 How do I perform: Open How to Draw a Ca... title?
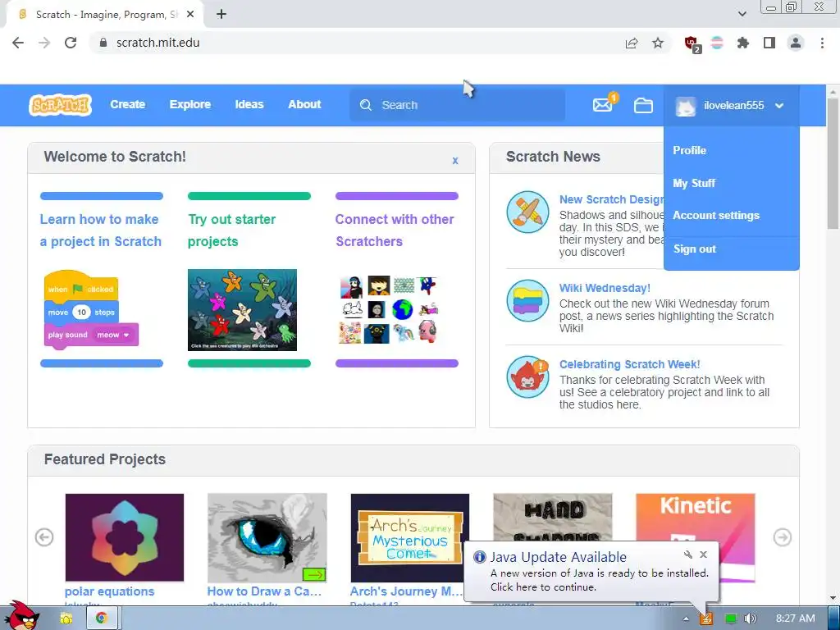pos(264,591)
